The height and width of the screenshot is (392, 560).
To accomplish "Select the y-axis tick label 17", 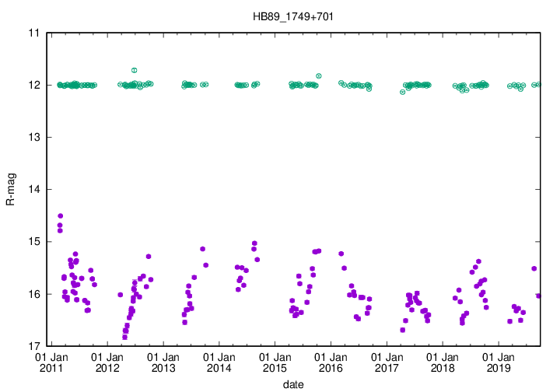I will tap(33, 346).
